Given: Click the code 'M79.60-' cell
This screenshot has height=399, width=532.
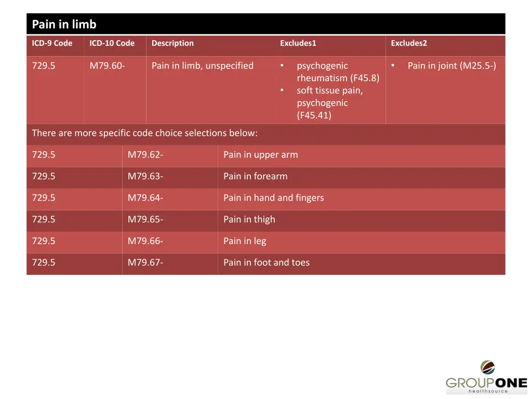Looking at the screenshot, I should click(x=107, y=65).
